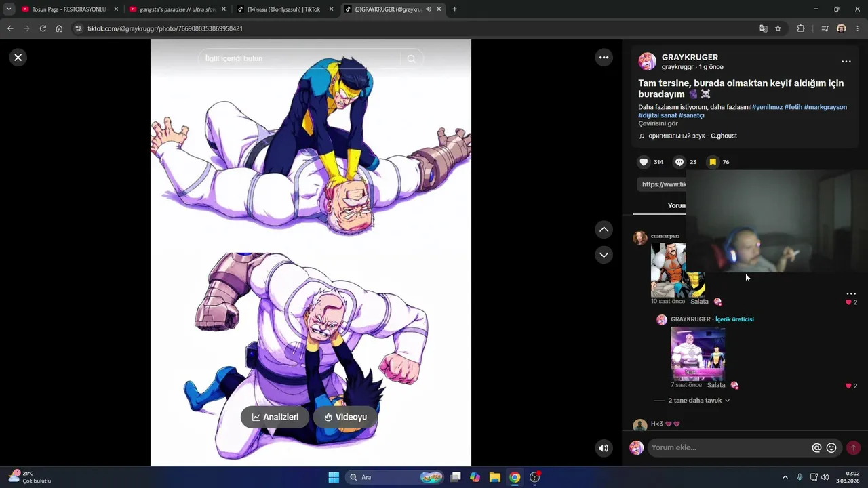
Task: Open the Chrome profile avatar menu
Action: pyautogui.click(x=842, y=28)
